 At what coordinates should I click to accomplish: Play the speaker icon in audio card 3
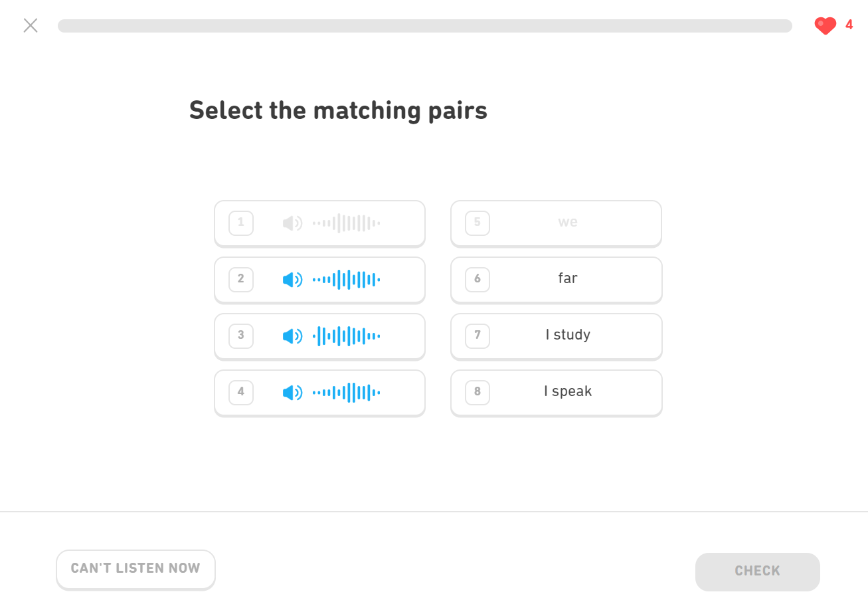pos(292,336)
